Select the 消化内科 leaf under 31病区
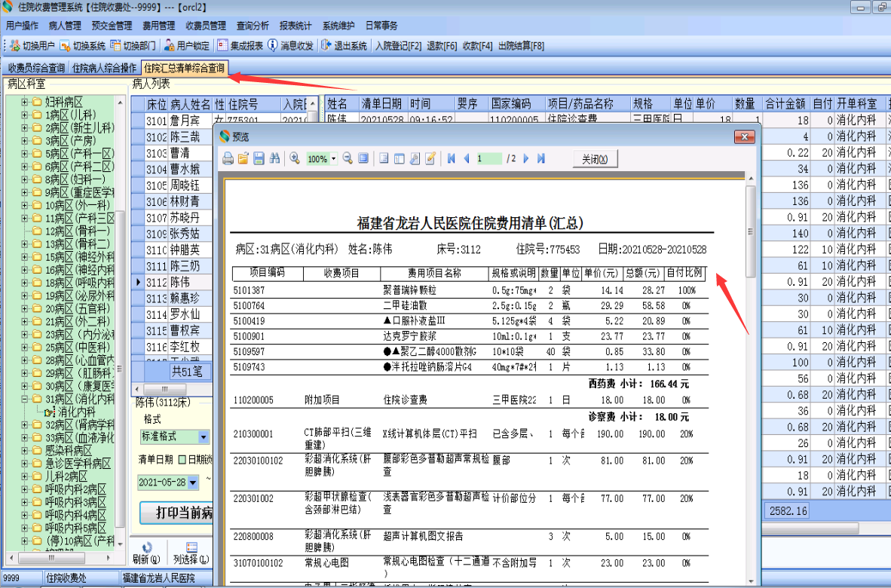This screenshot has height=588, width=891. click(x=77, y=412)
